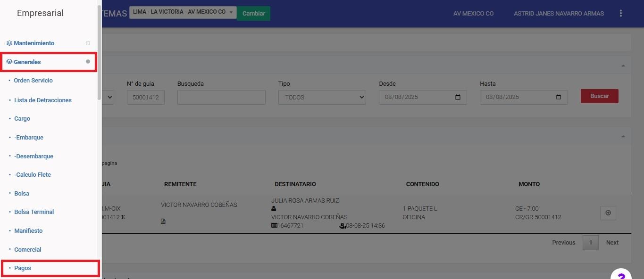Collapse the search filter panel arrow
The height and width of the screenshot is (279, 644).
pos(623,66)
